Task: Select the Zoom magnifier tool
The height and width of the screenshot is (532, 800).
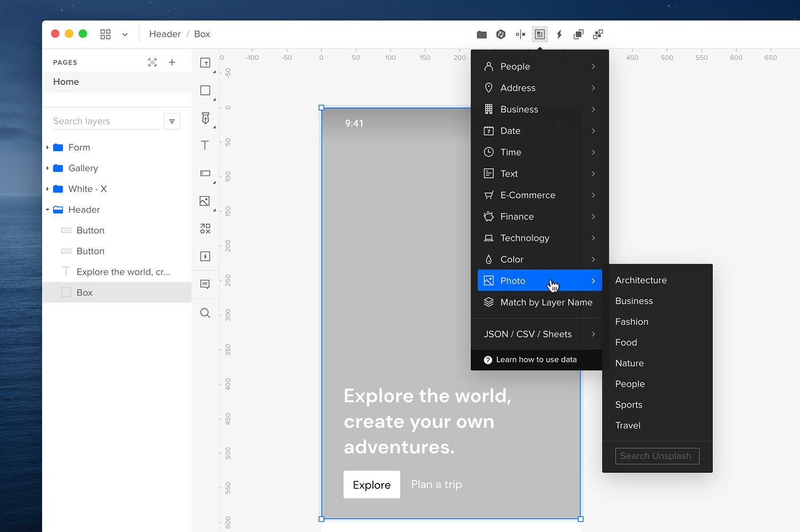Action: [x=205, y=313]
